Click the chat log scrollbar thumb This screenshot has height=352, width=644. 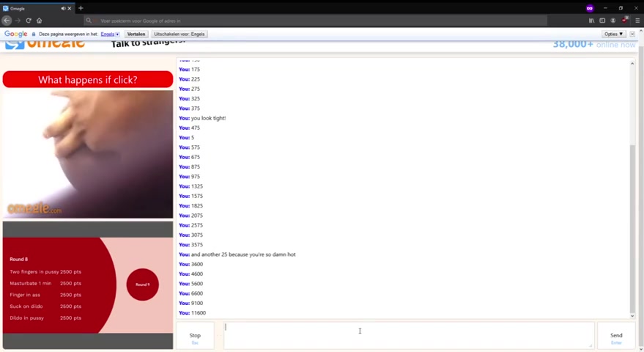coord(632,229)
